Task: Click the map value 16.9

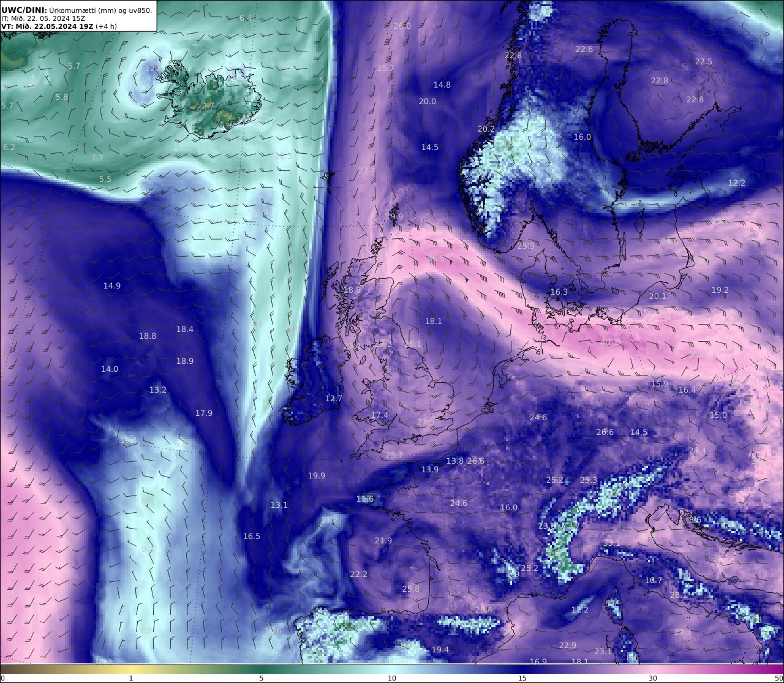Action: pyautogui.click(x=538, y=662)
